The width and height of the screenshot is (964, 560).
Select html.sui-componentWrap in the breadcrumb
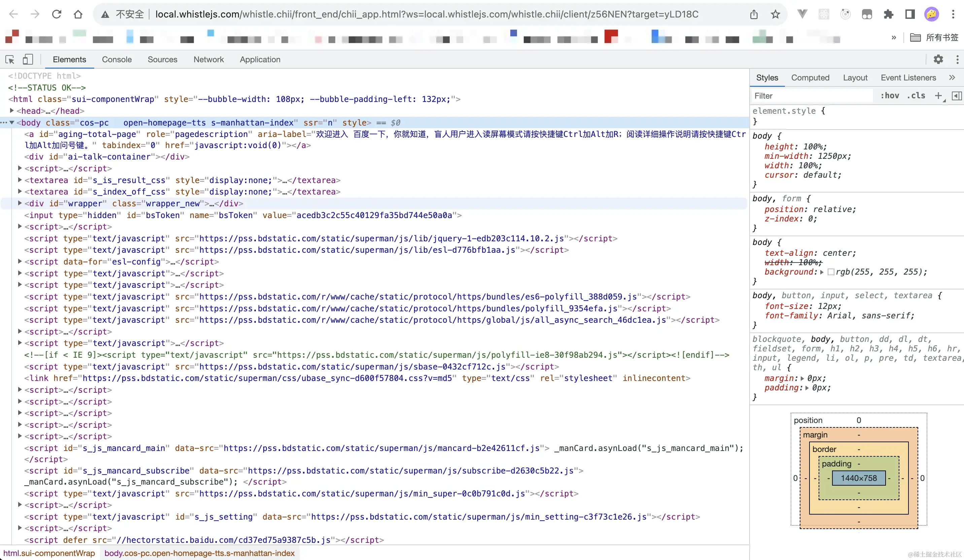point(49,553)
